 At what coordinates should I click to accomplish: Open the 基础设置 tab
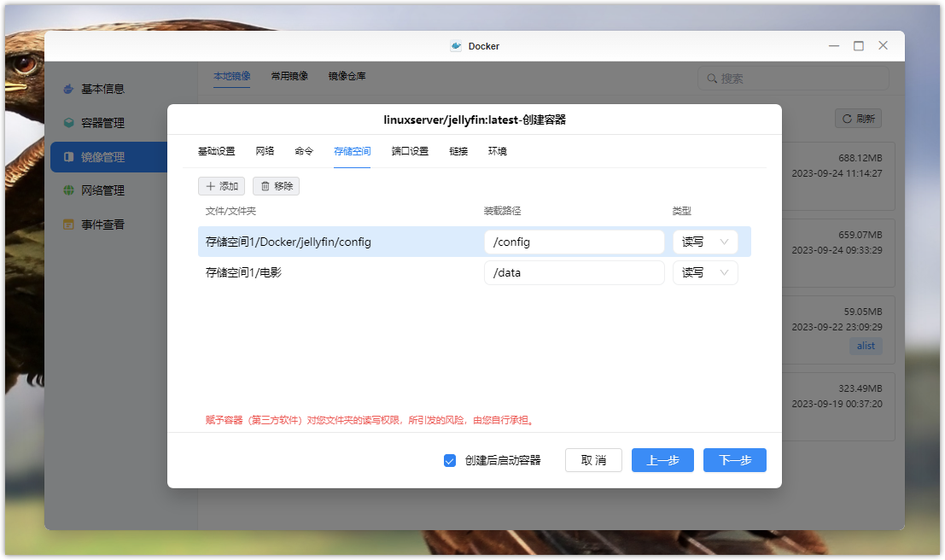pyautogui.click(x=216, y=151)
